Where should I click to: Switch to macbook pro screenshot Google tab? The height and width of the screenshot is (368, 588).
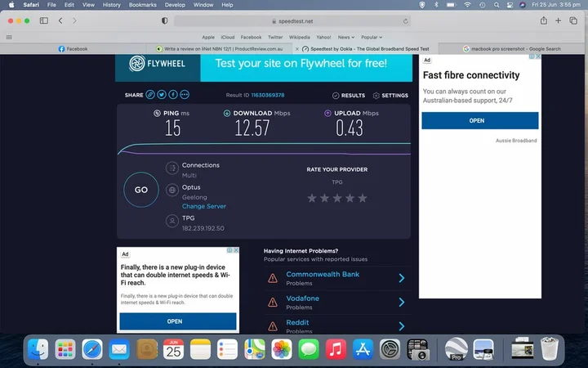(512, 49)
